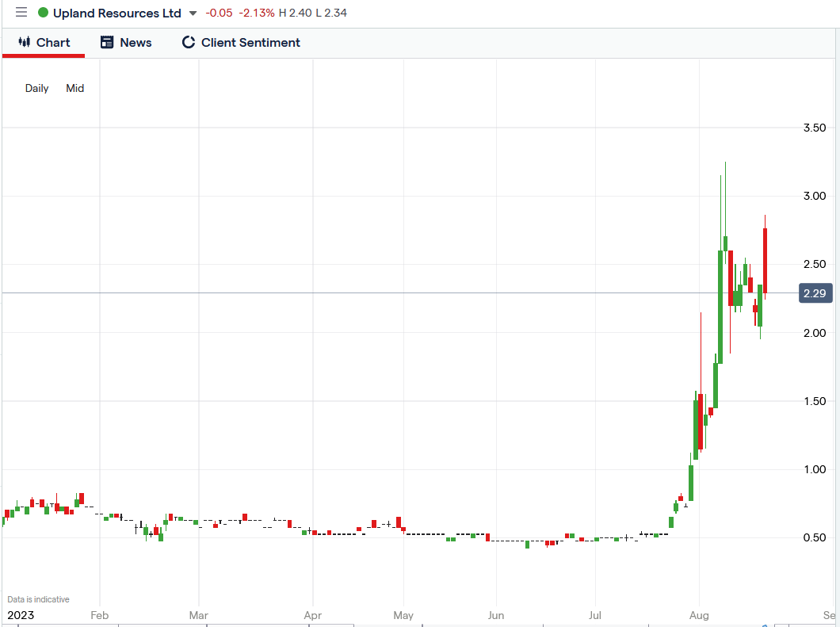The height and width of the screenshot is (627, 840).
Task: Click the Jun date axis label
Action: tap(496, 615)
